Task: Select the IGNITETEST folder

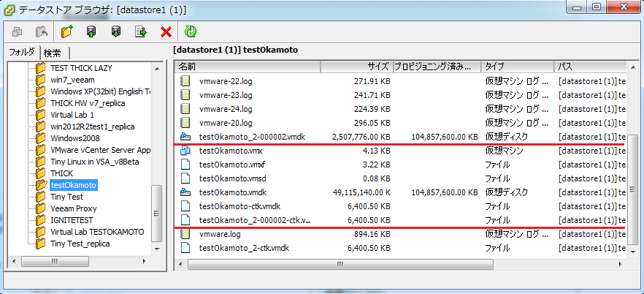Action: (x=72, y=220)
